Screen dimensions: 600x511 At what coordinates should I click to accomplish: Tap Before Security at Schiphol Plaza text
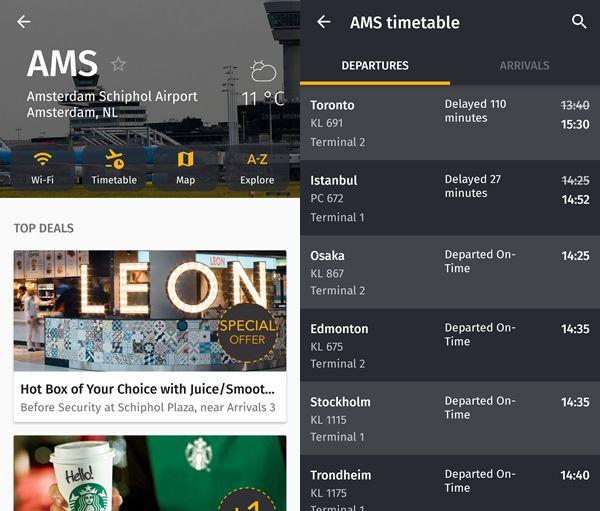coord(148,407)
